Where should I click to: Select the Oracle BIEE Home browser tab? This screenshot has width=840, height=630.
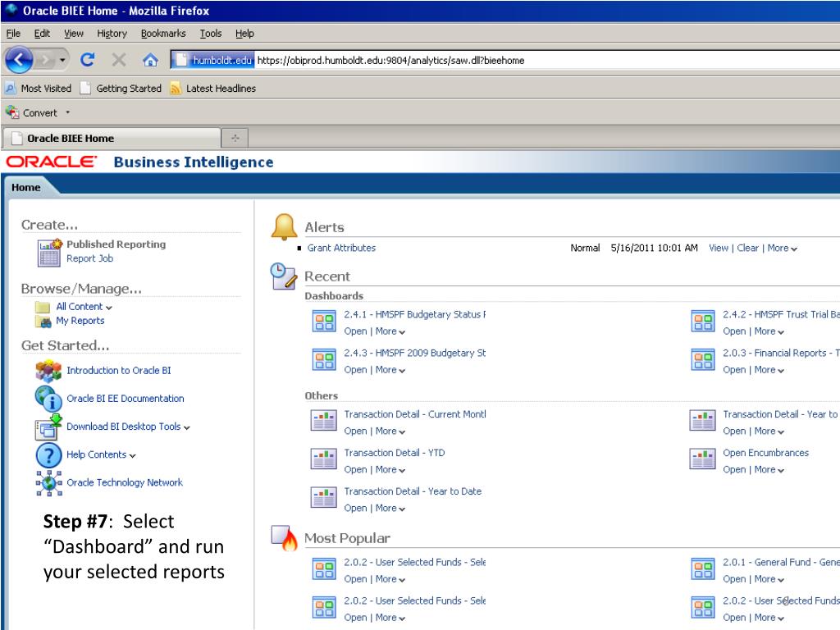pos(112,138)
